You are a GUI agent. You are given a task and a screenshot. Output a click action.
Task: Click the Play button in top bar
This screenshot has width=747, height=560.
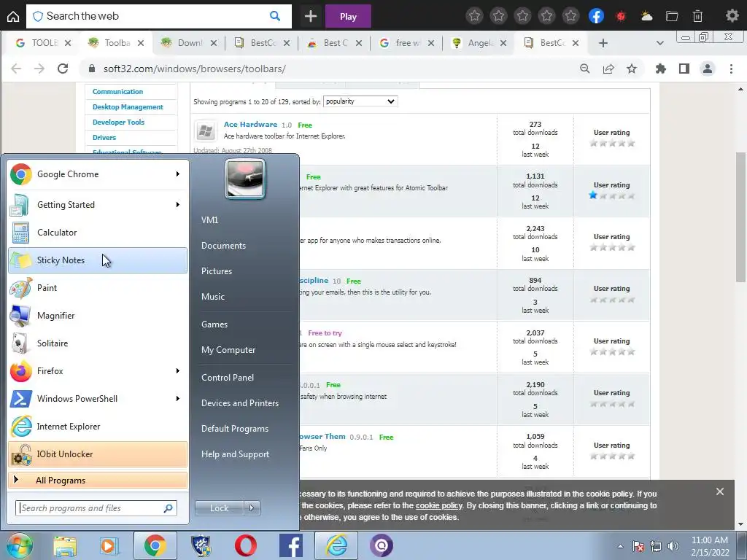[x=348, y=17]
